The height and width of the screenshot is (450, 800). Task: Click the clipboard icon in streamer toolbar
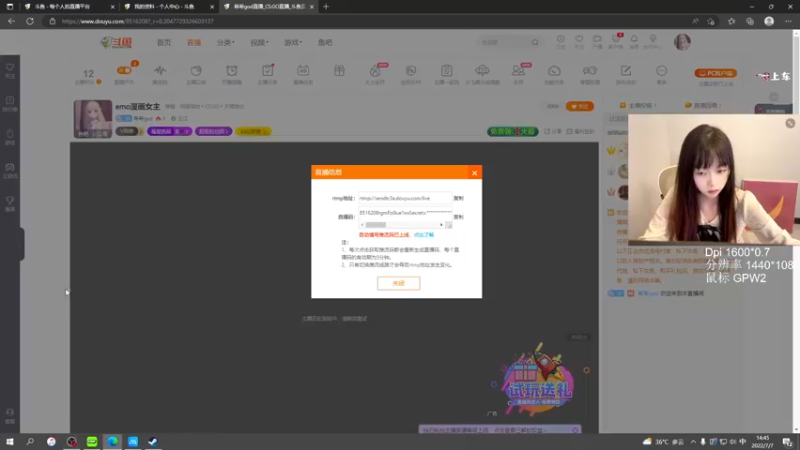446,71
